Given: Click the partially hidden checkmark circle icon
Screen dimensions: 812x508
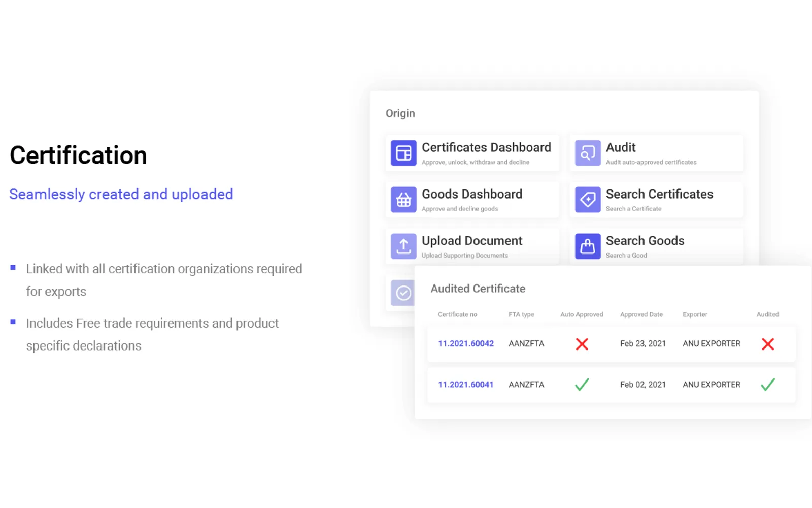Looking at the screenshot, I should [x=403, y=293].
